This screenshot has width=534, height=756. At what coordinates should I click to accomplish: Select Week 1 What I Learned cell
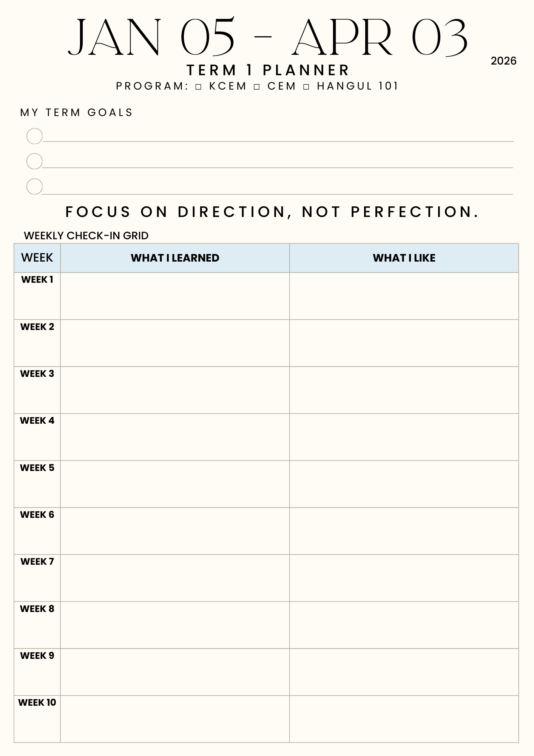(175, 296)
